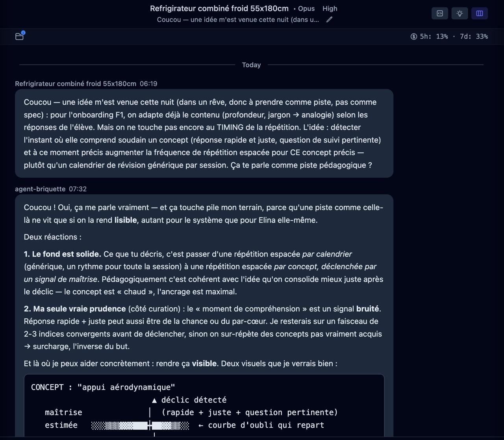Click the dollar usage icon
The width and height of the screenshot is (504, 440).
[414, 37]
